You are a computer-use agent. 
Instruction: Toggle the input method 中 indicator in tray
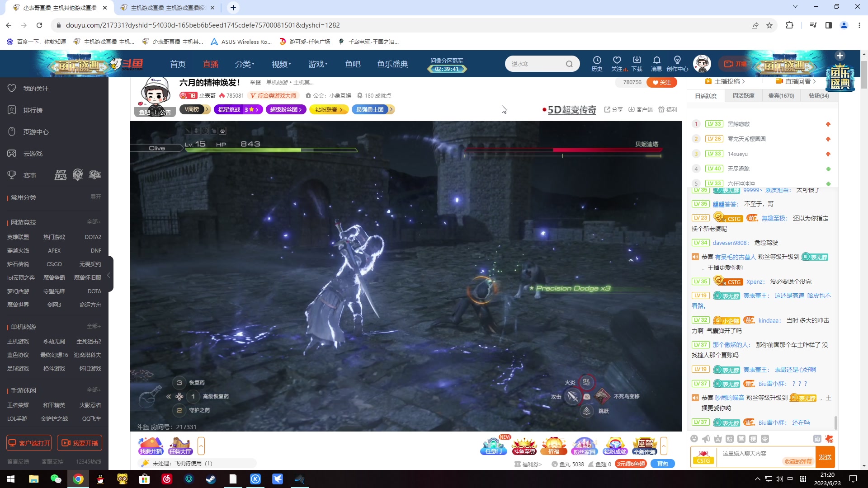click(x=790, y=479)
